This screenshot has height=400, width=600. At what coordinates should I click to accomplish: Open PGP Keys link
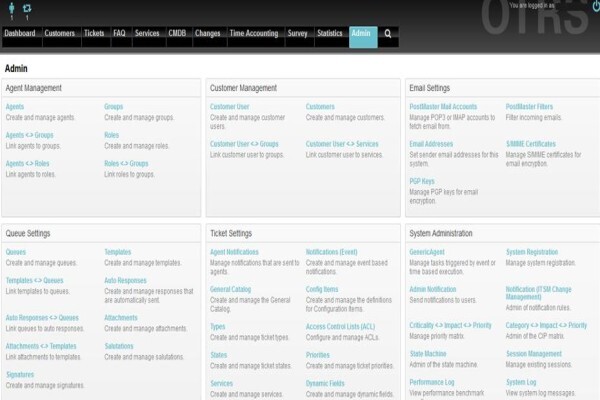coord(422,181)
